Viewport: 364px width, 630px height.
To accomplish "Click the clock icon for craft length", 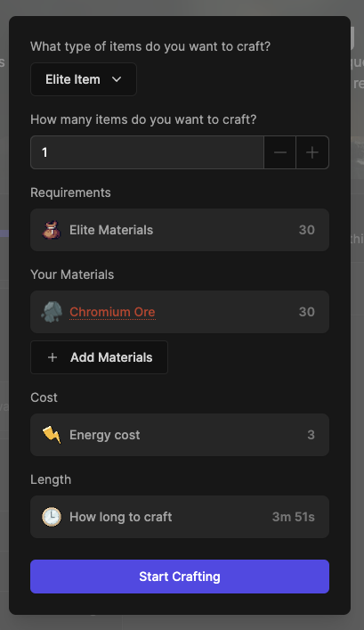I will [x=52, y=517].
